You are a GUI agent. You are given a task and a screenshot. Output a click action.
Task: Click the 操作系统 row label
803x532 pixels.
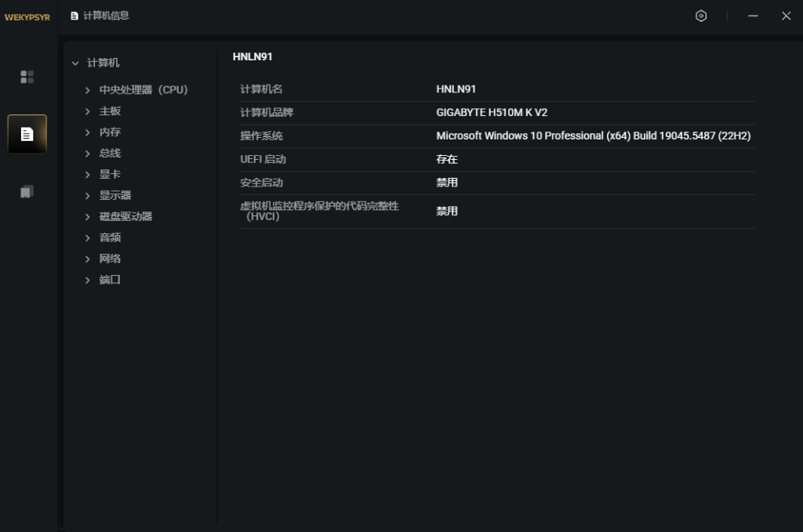261,136
